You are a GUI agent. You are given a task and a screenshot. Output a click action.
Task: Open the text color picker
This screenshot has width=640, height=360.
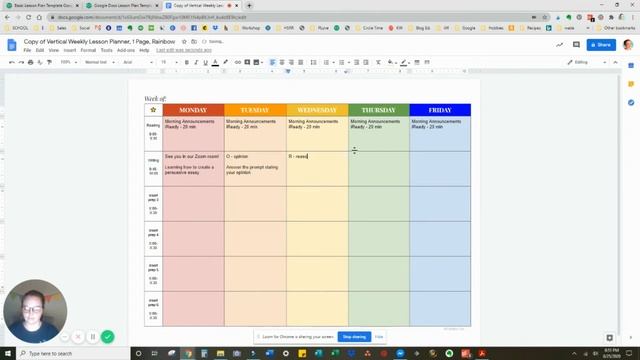click(x=215, y=62)
